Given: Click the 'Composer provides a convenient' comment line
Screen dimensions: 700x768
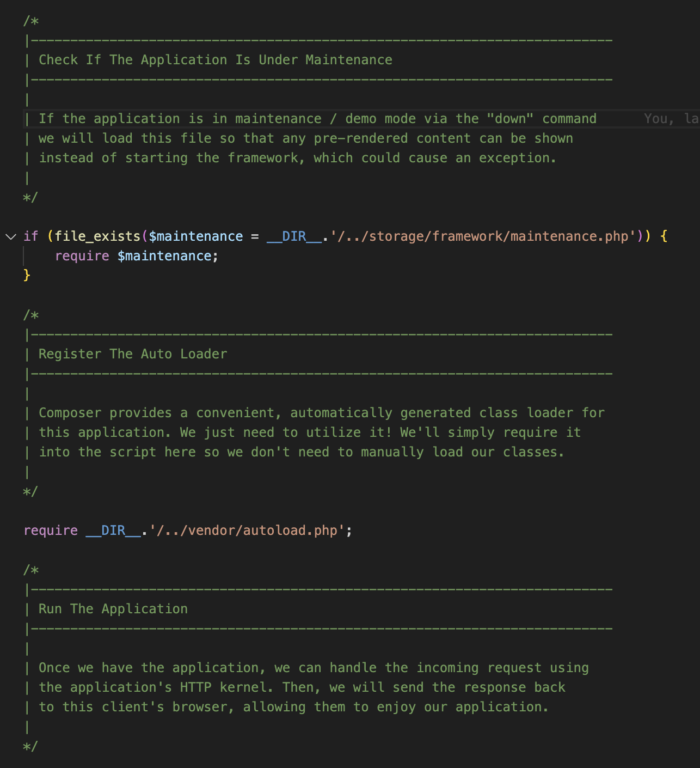Looking at the screenshot, I should click(x=322, y=413).
